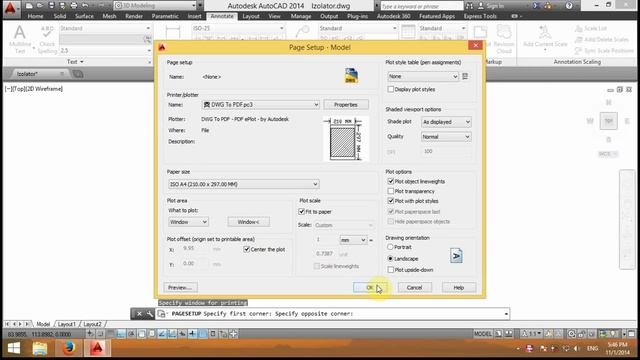The height and width of the screenshot is (360, 640).
Task: Click the Undo arrow in quick access
Action: pos(85,6)
